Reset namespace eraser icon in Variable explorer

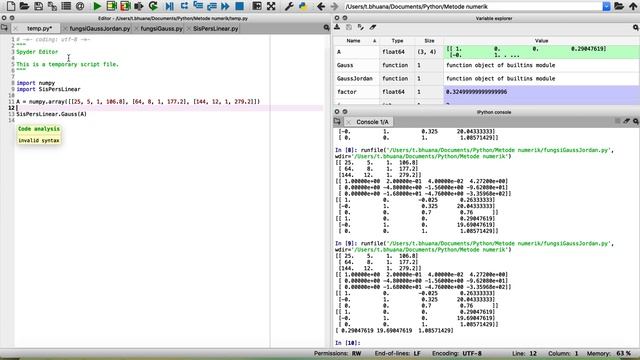tap(373, 27)
